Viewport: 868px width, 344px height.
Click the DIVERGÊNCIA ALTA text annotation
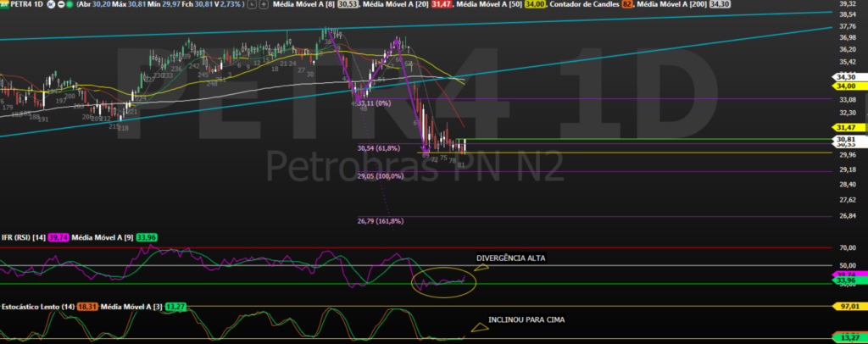point(511,258)
